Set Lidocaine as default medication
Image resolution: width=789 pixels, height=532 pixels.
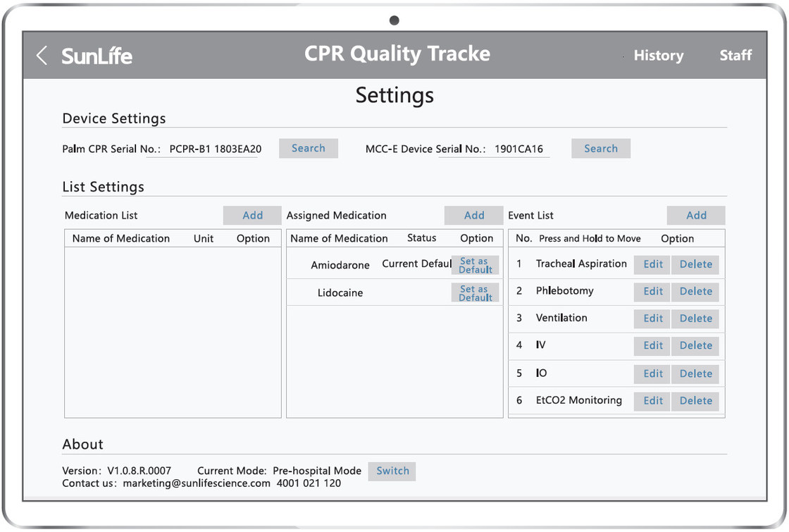(x=475, y=293)
